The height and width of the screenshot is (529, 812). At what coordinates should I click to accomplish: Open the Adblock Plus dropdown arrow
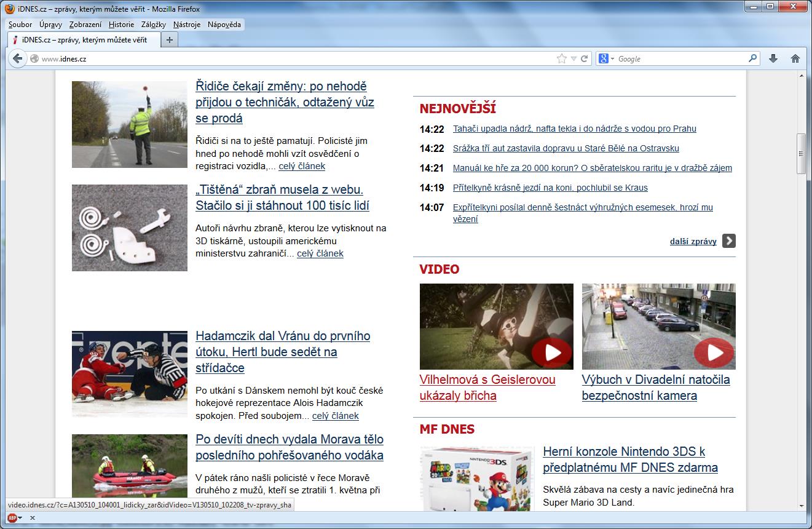coord(20,518)
